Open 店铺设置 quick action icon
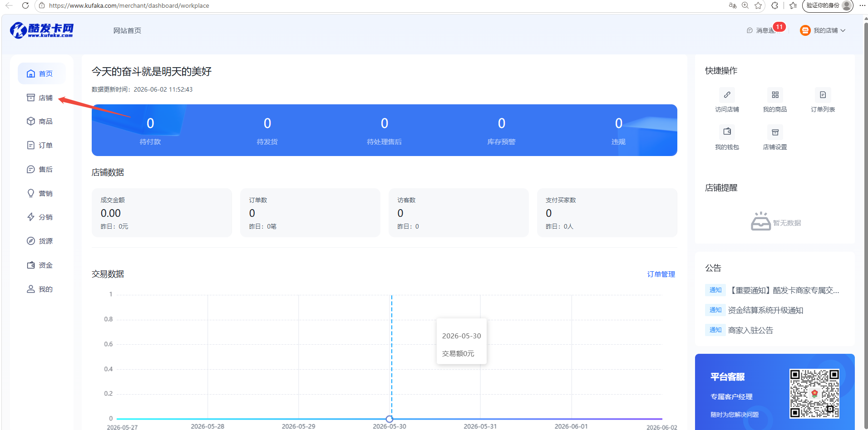 [775, 132]
